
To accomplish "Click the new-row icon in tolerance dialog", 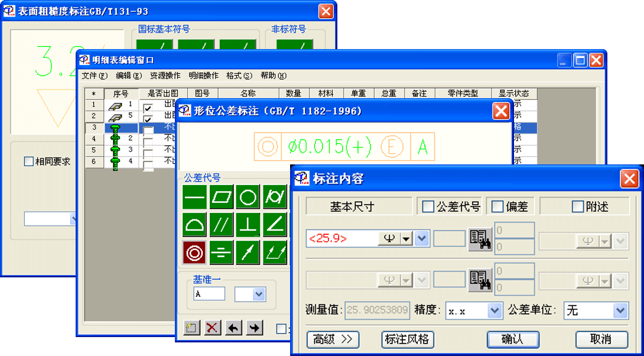I will point(192,328).
